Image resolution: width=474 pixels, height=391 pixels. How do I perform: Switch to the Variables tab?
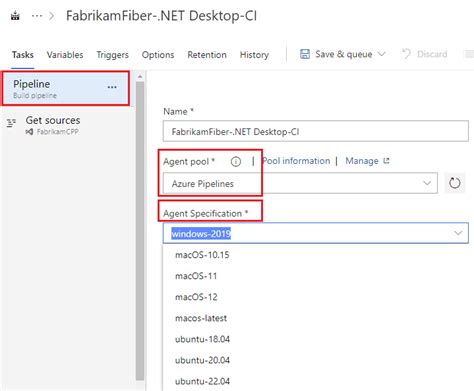pos(65,55)
